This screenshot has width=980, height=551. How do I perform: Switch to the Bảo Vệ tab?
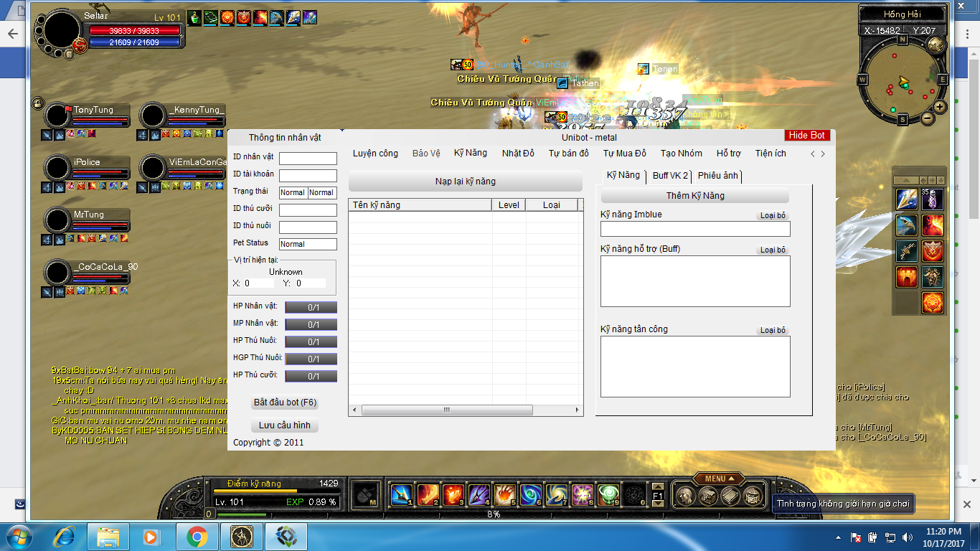click(426, 154)
